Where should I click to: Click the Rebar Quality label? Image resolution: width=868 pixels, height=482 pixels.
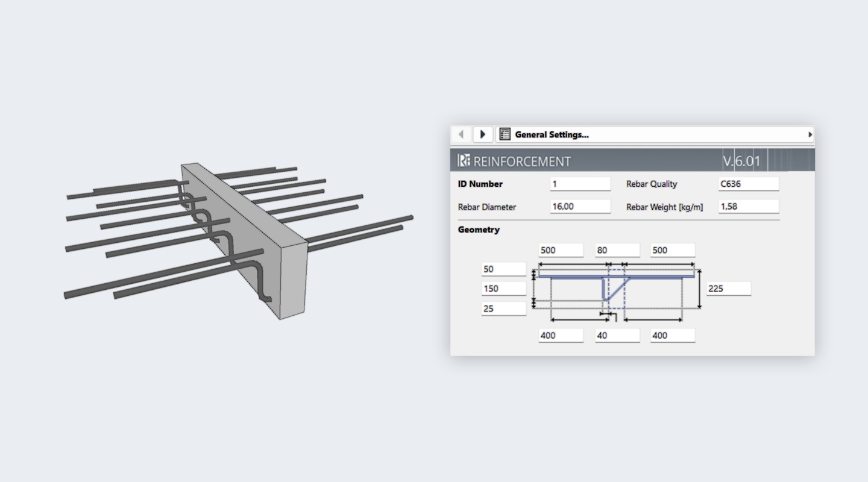coord(652,184)
